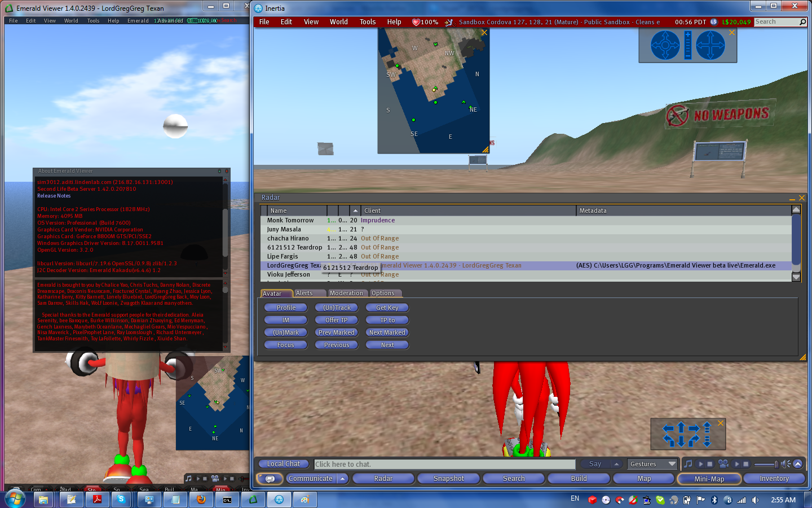Click the (Un)Track button

point(337,308)
